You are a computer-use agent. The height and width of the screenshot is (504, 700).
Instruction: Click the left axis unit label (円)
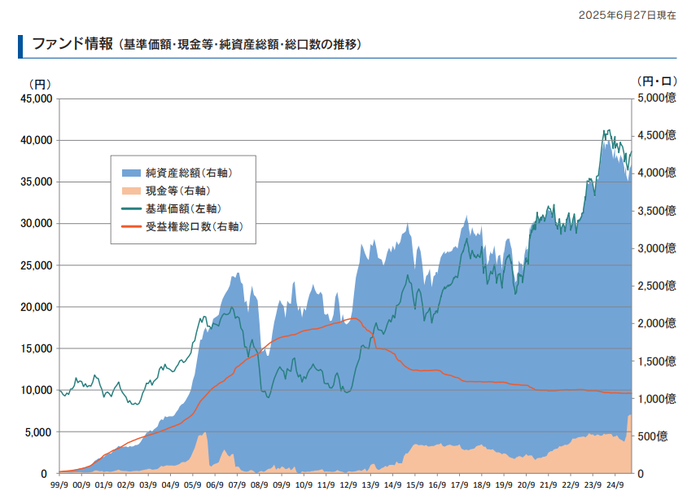(x=40, y=84)
